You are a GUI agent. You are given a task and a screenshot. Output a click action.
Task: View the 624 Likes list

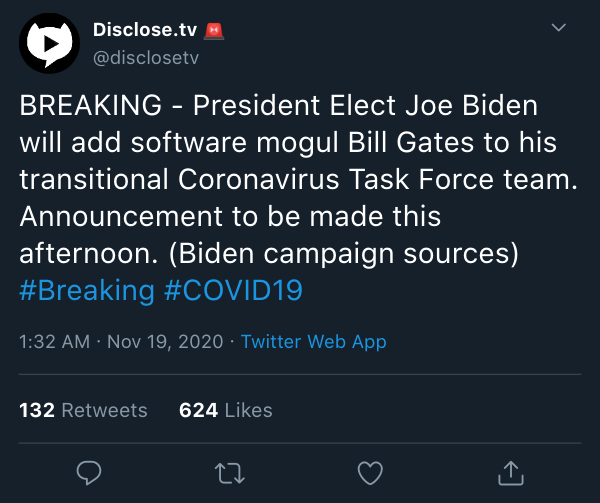pyautogui.click(x=226, y=410)
